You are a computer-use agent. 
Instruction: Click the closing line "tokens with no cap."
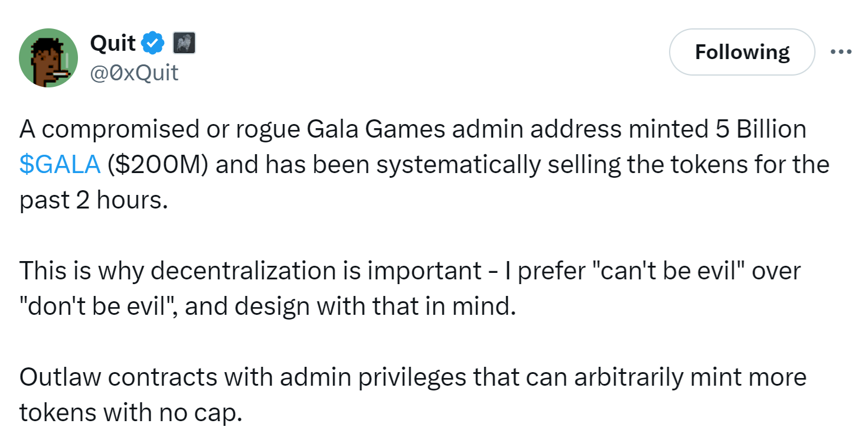(x=131, y=413)
